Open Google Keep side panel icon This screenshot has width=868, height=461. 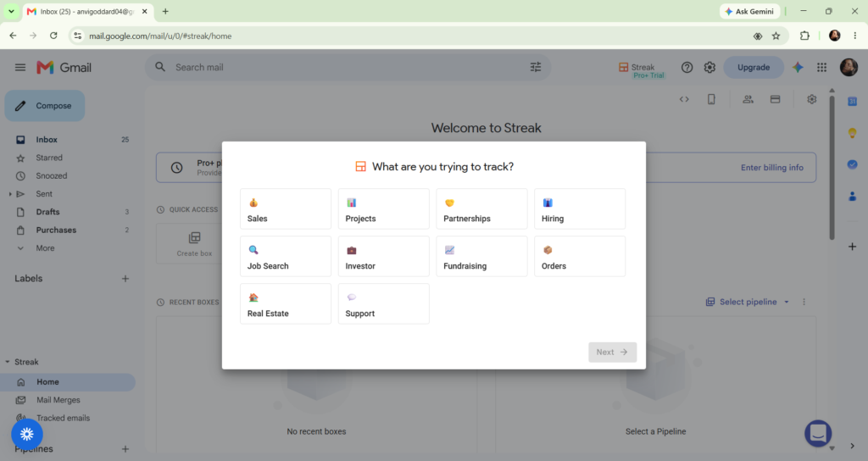(853, 133)
